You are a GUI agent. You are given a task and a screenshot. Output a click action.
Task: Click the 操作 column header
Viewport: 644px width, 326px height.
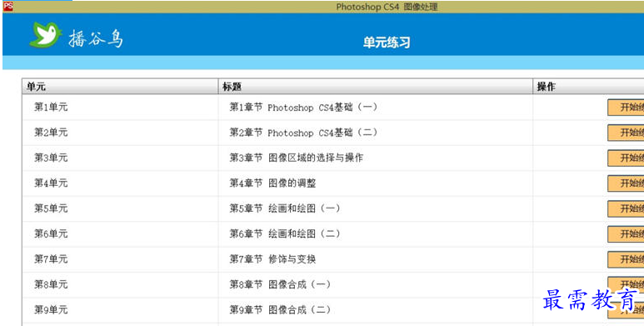[x=588, y=87]
